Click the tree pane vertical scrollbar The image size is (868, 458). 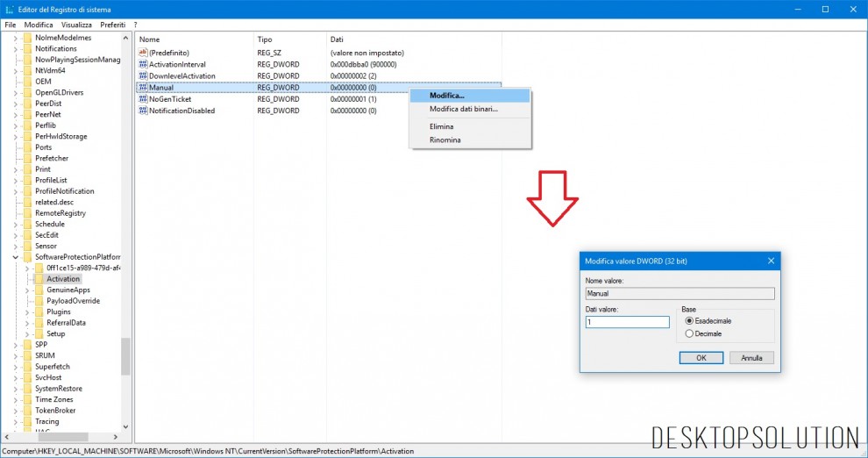(125, 355)
